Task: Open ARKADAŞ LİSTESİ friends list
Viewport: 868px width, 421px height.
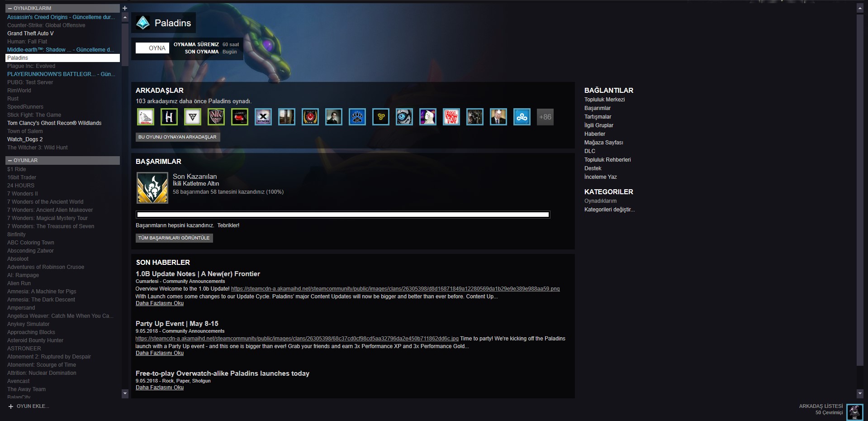Action: click(821, 407)
